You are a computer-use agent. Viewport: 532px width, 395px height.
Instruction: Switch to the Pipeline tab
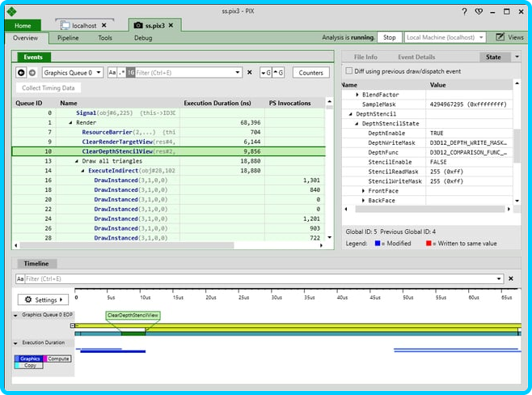pyautogui.click(x=68, y=38)
